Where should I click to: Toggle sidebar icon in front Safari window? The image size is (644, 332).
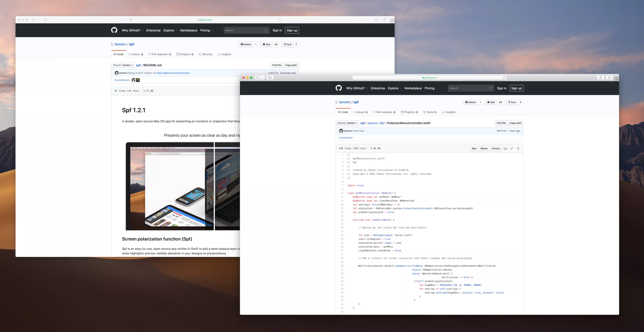[x=270, y=78]
